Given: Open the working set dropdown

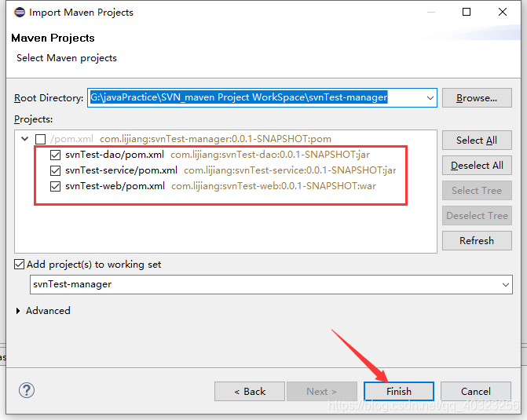Looking at the screenshot, I should point(506,284).
